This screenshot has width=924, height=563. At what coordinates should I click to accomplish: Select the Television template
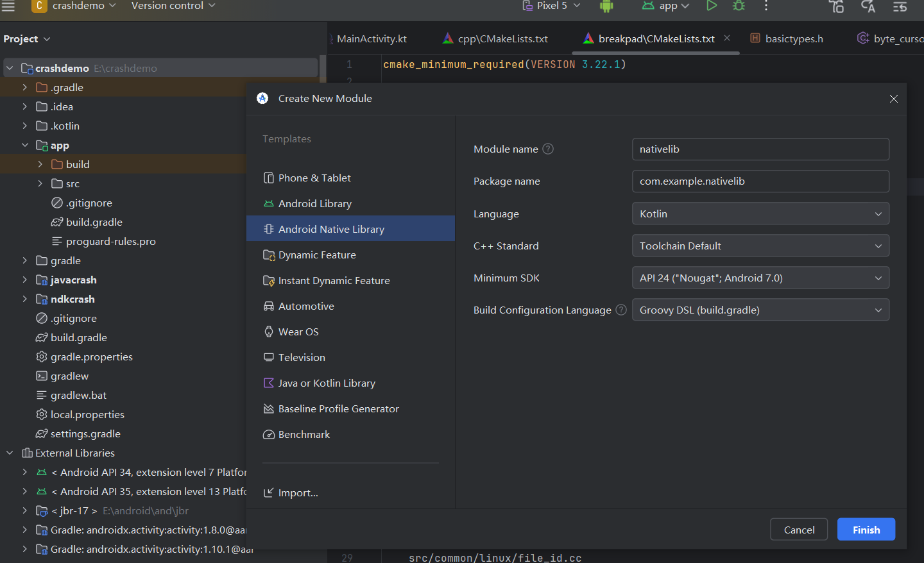(350, 357)
